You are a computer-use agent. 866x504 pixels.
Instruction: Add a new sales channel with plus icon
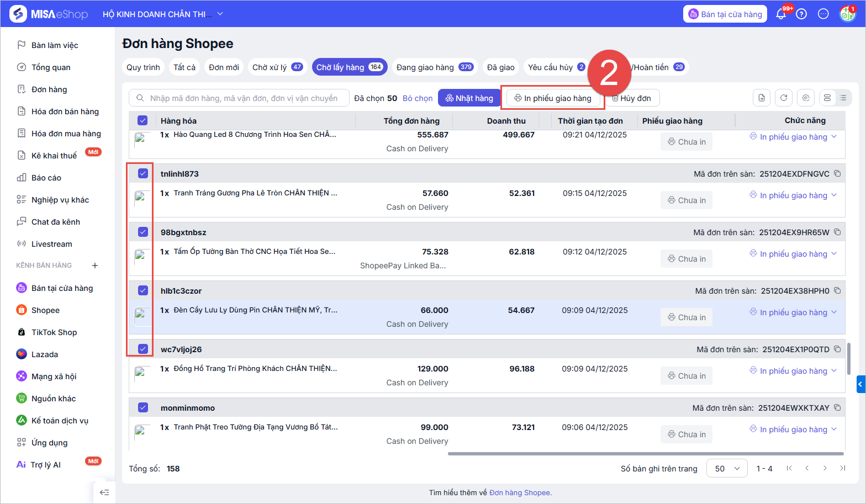click(x=95, y=266)
